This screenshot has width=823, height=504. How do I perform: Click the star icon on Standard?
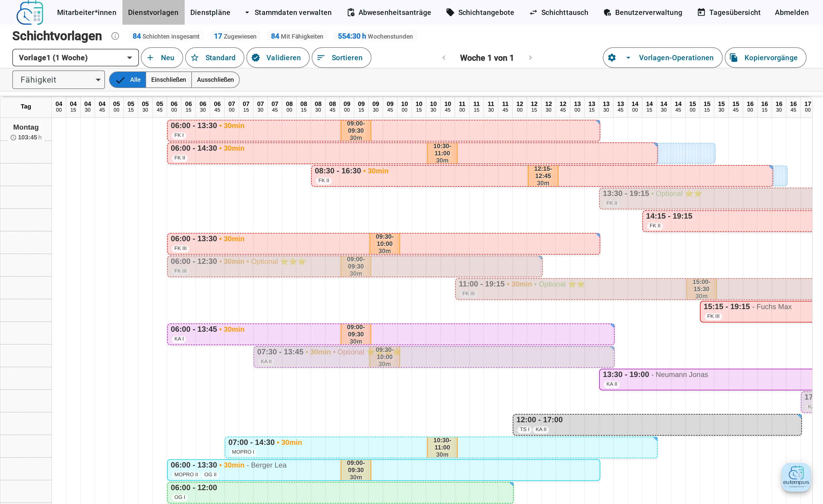pos(195,58)
